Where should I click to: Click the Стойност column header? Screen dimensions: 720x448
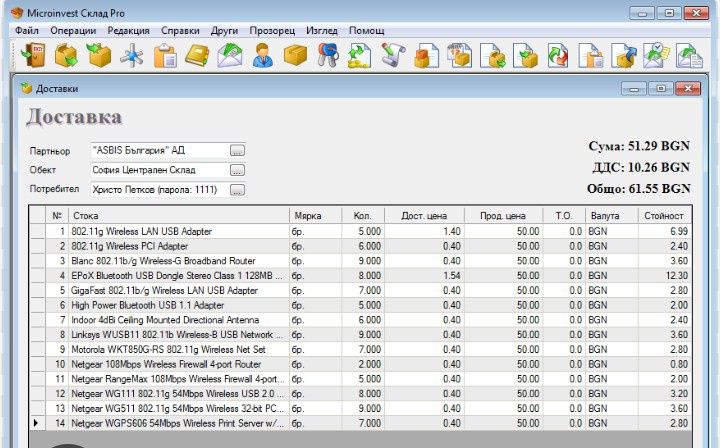pos(664,215)
